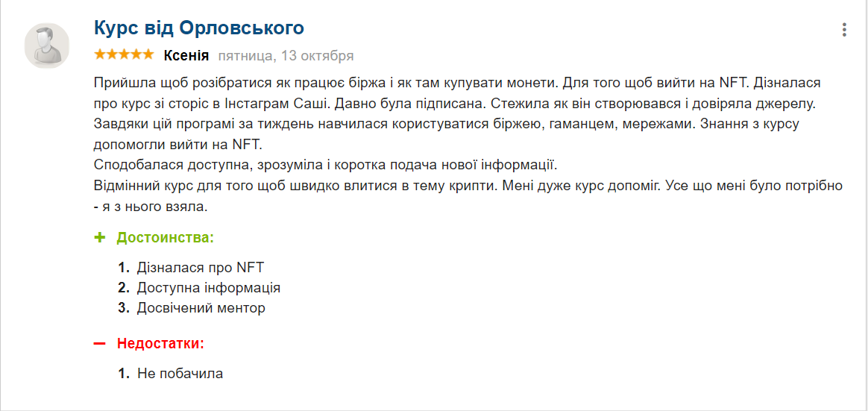Select the "Недостатки:" heading
Viewport: 868px width, 411px height.
pyautogui.click(x=160, y=344)
